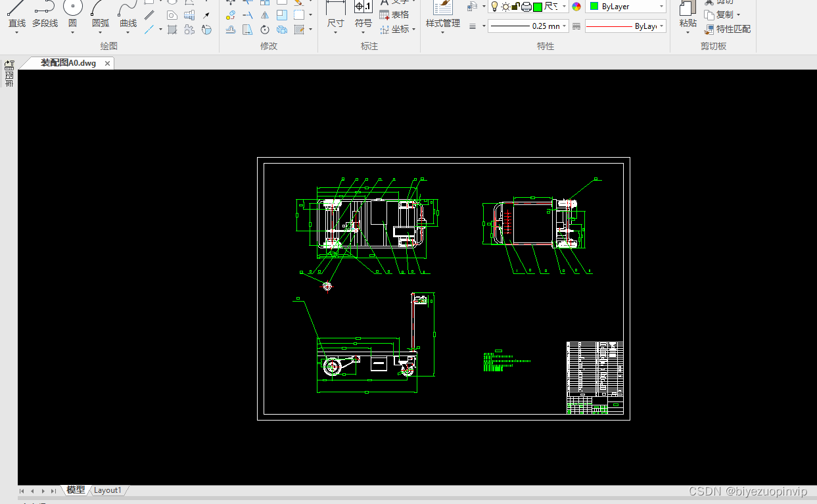Go to first layout tab arrow
Viewport: 817px width, 504px height.
coord(22,491)
